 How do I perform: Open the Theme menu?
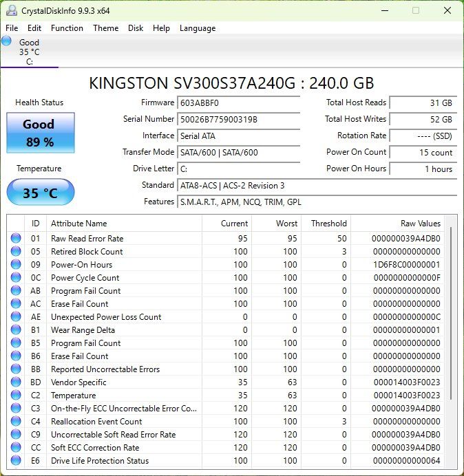tap(106, 28)
